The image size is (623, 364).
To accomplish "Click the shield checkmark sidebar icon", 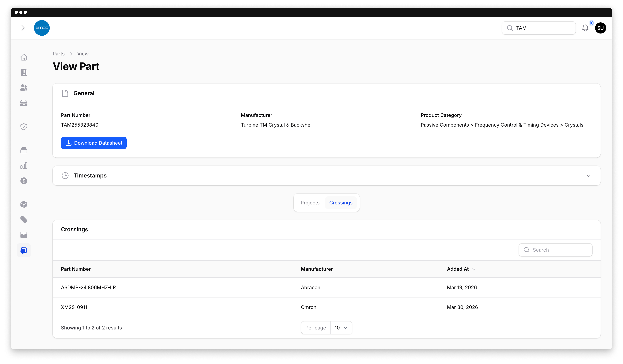I will click(24, 127).
